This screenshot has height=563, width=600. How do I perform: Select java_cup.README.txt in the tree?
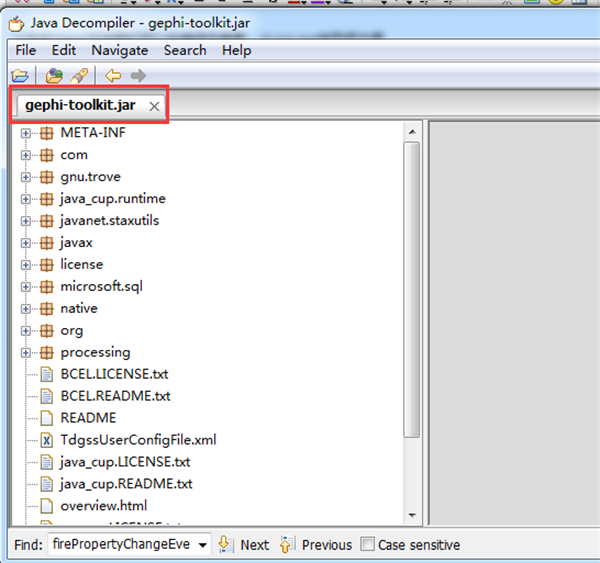126,484
